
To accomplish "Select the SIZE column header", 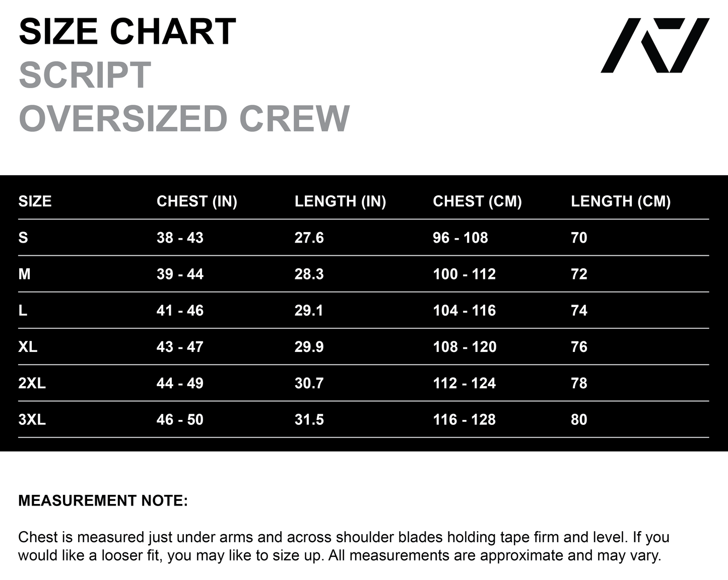I will tap(35, 201).
